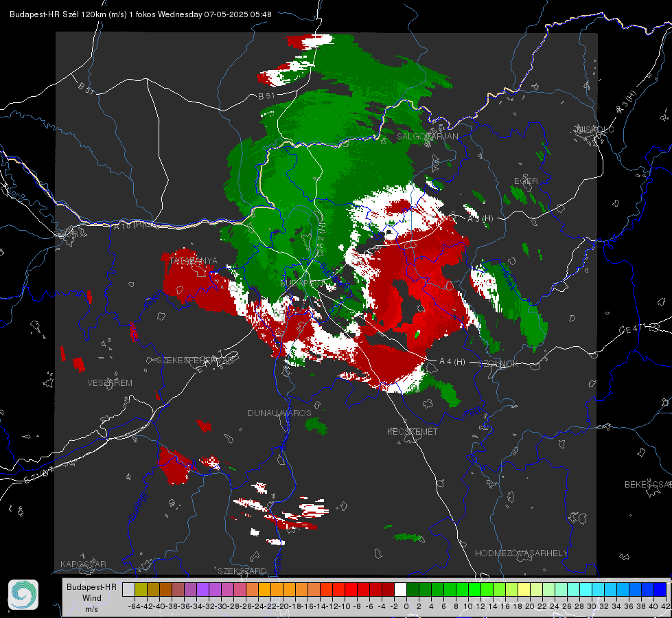The width and height of the screenshot is (672, 618).
Task: Click the SZEKSZARD city label
Action: point(242,571)
